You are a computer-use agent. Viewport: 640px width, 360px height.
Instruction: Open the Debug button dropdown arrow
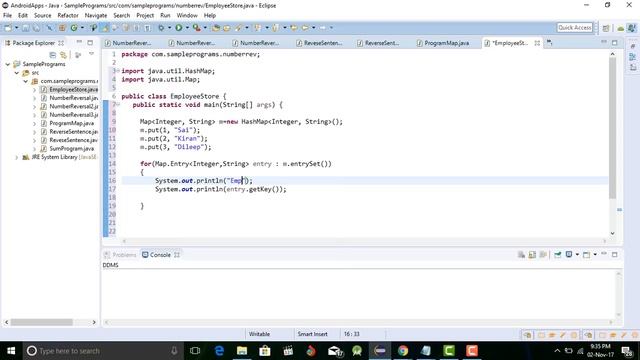(169, 28)
